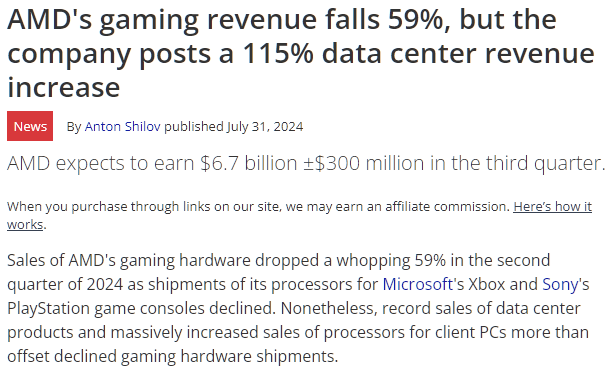Click "115%" in the headline

[x=278, y=53]
